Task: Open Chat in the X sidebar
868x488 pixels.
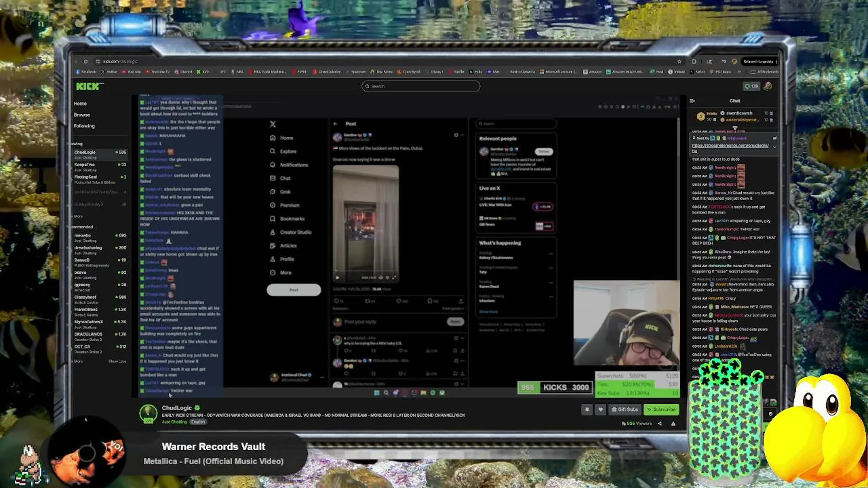Action: pos(280,178)
